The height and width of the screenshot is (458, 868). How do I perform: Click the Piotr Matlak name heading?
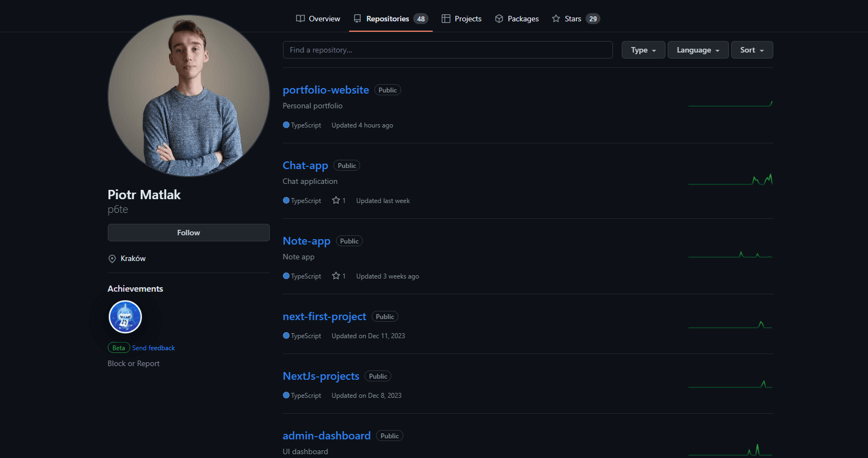pyautogui.click(x=144, y=195)
